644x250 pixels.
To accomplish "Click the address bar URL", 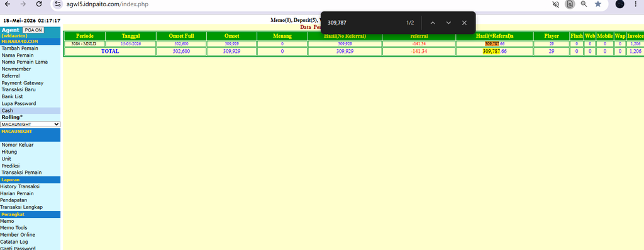I will [107, 4].
